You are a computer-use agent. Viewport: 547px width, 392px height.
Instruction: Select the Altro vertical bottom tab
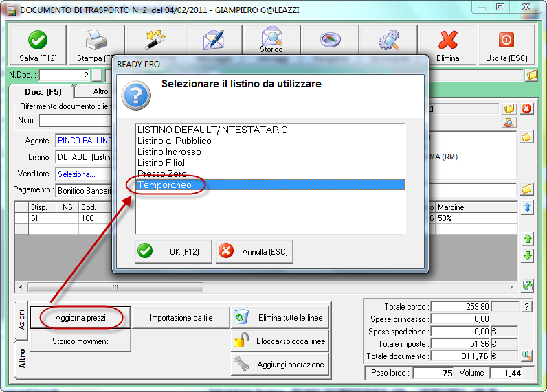pos(21,358)
